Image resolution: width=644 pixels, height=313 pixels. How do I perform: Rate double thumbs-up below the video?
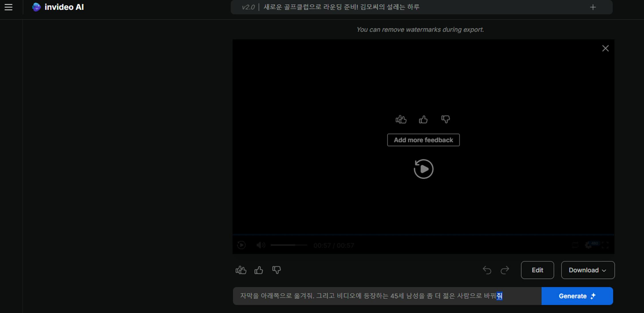tap(241, 270)
